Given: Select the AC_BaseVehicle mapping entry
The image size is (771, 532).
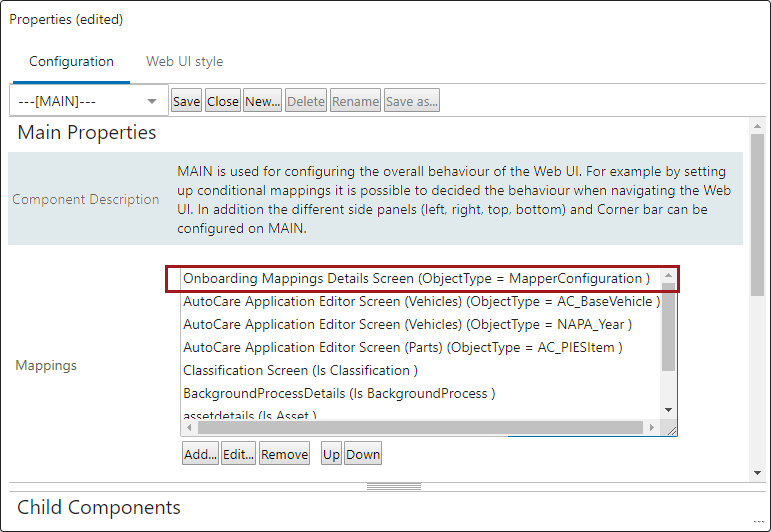Looking at the screenshot, I should coord(421,301).
